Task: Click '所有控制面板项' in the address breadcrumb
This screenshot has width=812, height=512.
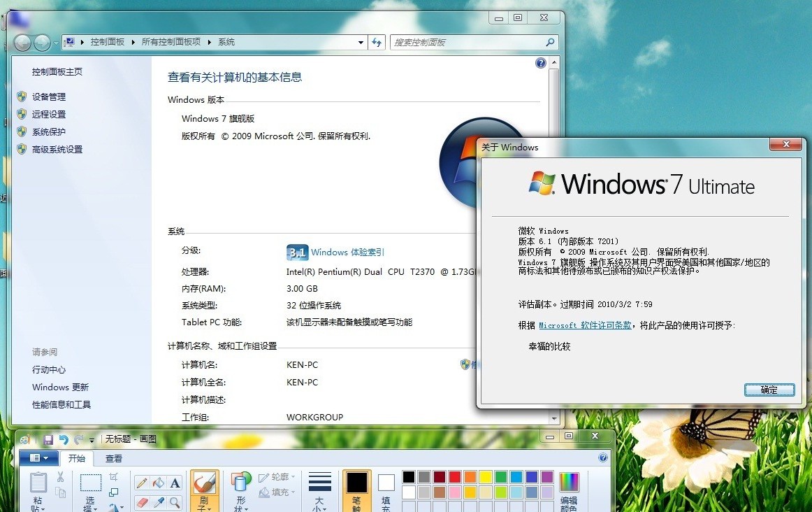Action: (171, 42)
